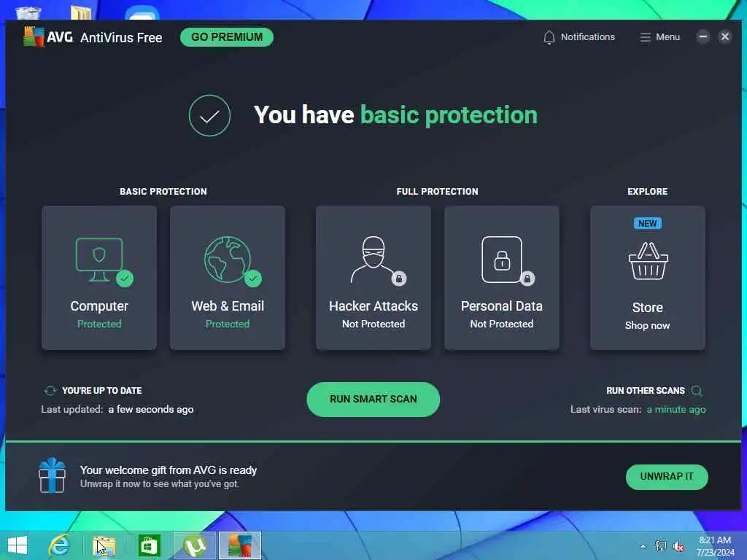Viewport: 747px width, 560px height.
Task: Click Personal Data Not Protected status
Action: [502, 324]
